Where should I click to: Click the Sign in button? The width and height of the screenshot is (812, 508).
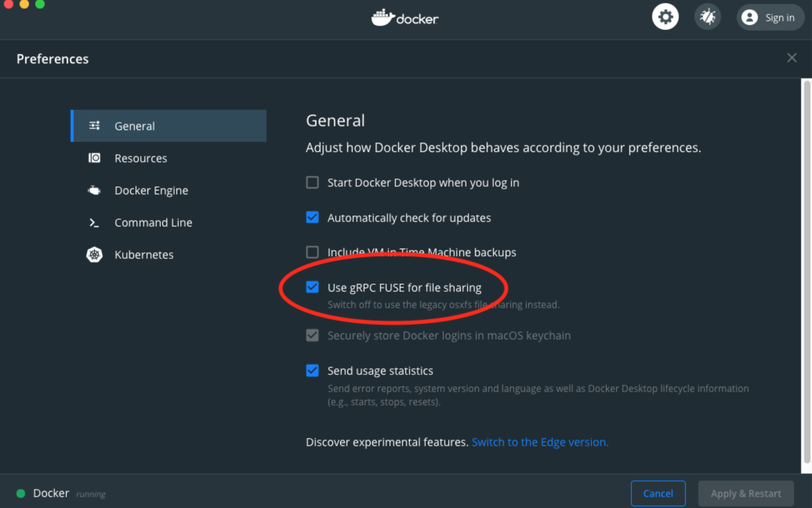pos(770,17)
